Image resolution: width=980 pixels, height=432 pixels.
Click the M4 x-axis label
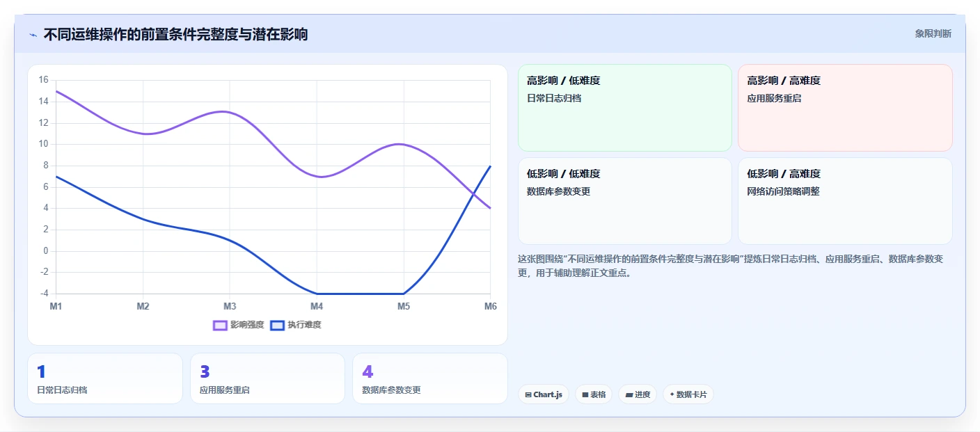(x=317, y=306)
